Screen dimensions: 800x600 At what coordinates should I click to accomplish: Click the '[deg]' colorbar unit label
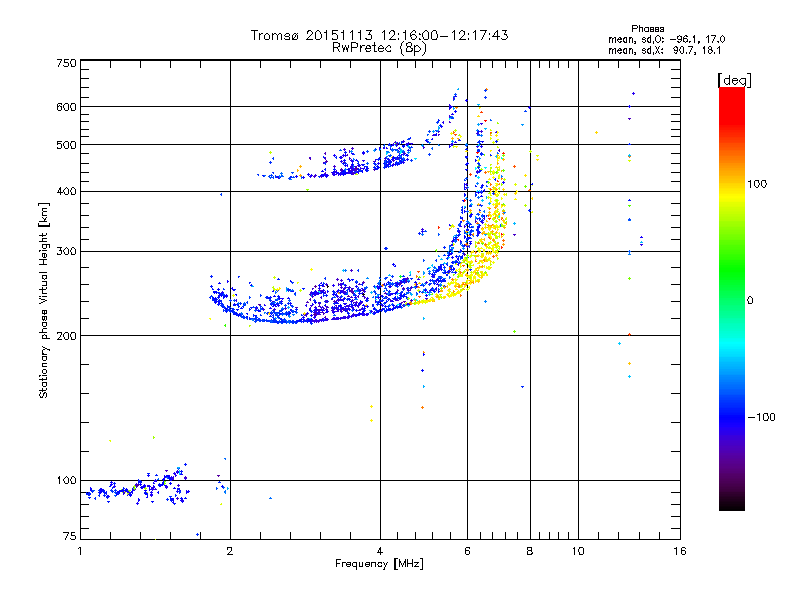coord(734,80)
